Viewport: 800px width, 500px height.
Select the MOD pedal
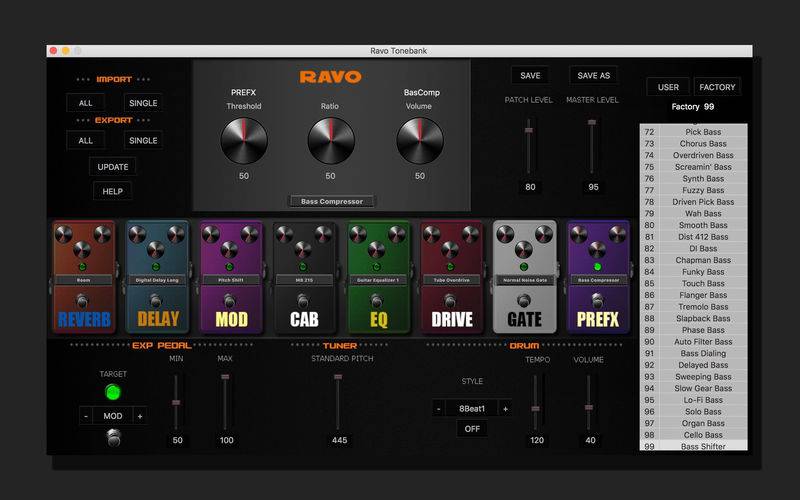click(x=231, y=277)
